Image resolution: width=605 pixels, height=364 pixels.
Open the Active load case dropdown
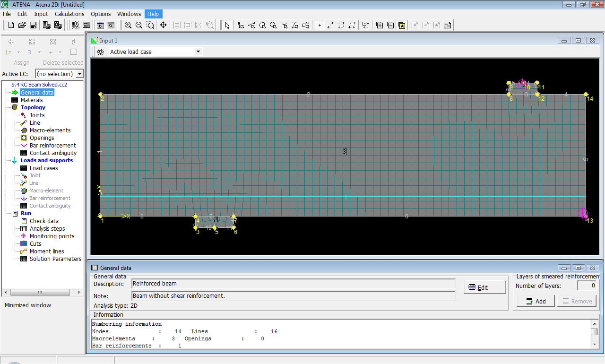pos(198,52)
